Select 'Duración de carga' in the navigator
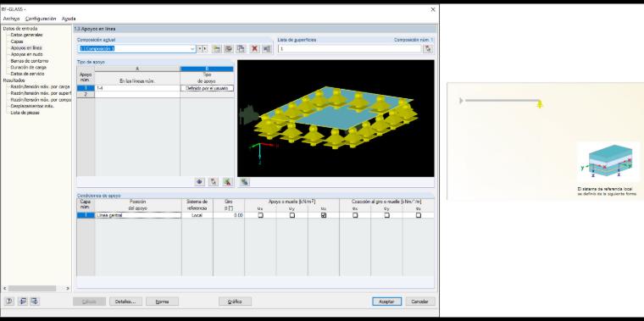This screenshot has width=644, height=321. point(28,67)
